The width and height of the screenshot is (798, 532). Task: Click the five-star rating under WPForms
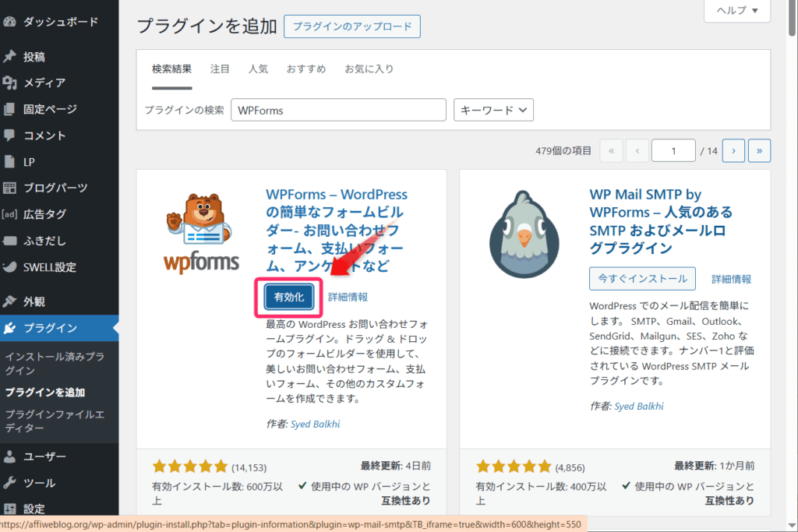[190, 466]
